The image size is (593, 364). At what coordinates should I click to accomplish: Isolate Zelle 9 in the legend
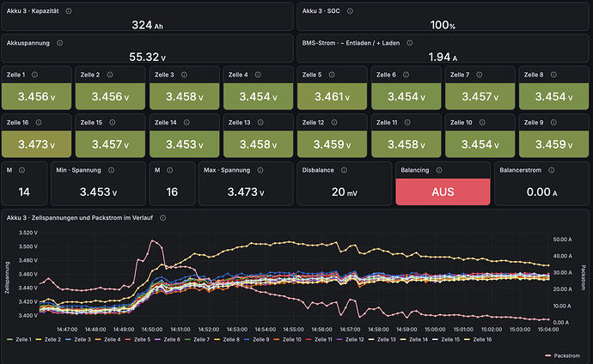point(261,339)
